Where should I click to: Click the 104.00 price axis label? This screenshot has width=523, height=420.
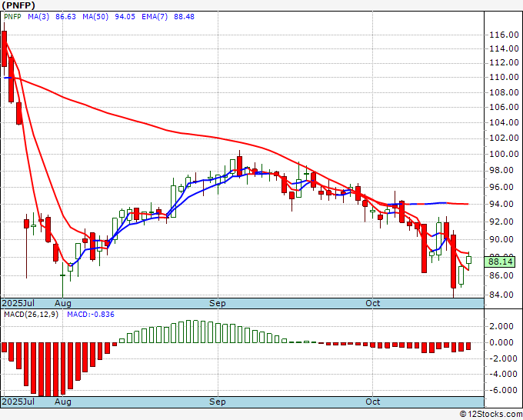(x=504, y=122)
